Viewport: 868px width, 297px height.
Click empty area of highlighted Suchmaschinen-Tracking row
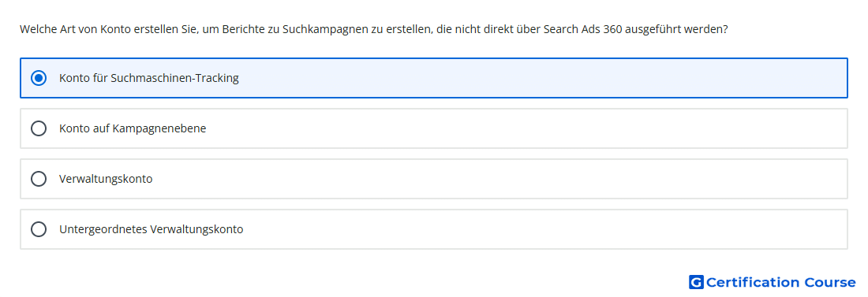(543, 78)
